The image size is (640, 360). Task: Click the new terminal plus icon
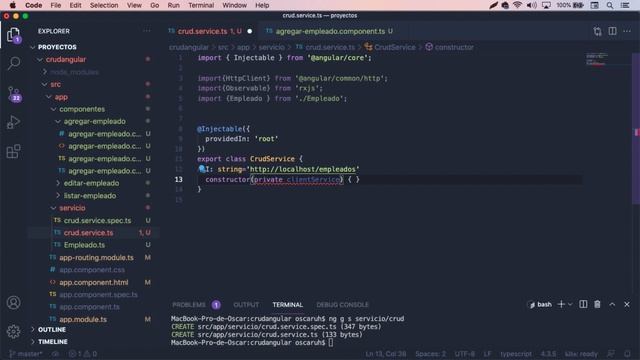(x=561, y=304)
